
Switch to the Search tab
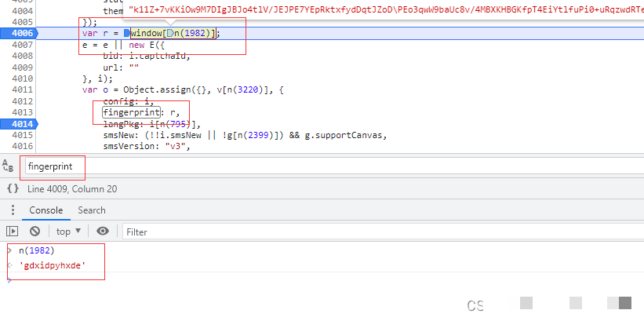91,210
